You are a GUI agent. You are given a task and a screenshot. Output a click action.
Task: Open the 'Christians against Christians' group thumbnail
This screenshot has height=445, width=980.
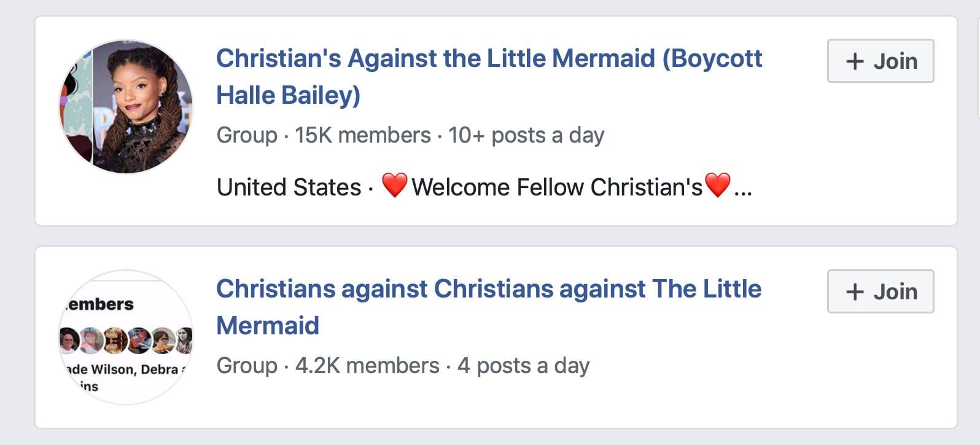tap(125, 337)
